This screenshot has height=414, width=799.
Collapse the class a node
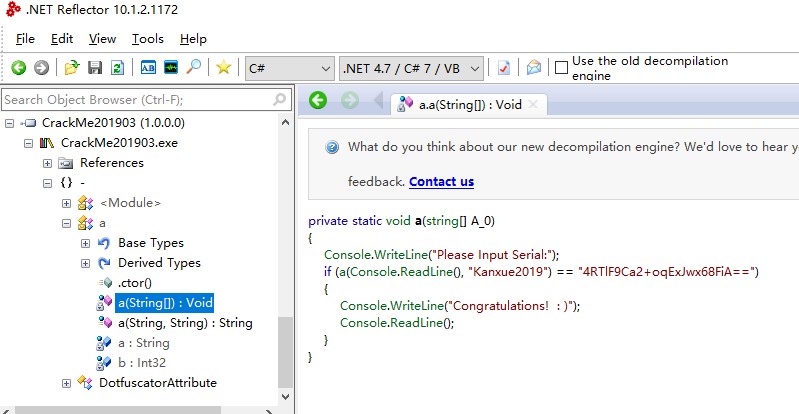click(66, 223)
